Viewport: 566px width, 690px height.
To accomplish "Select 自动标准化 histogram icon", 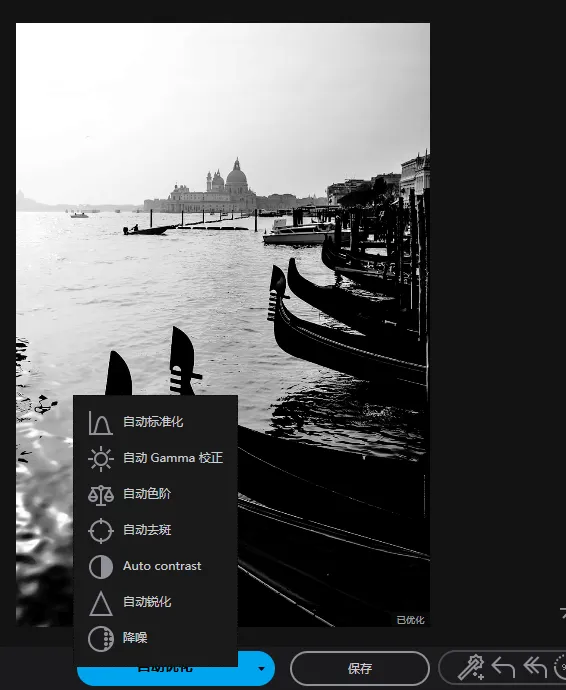I will 100,423.
